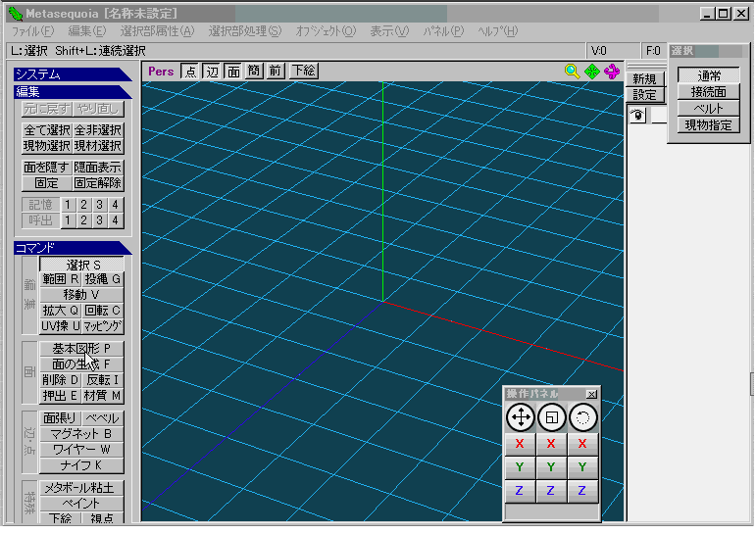Click Z under the move handle

coord(520,491)
